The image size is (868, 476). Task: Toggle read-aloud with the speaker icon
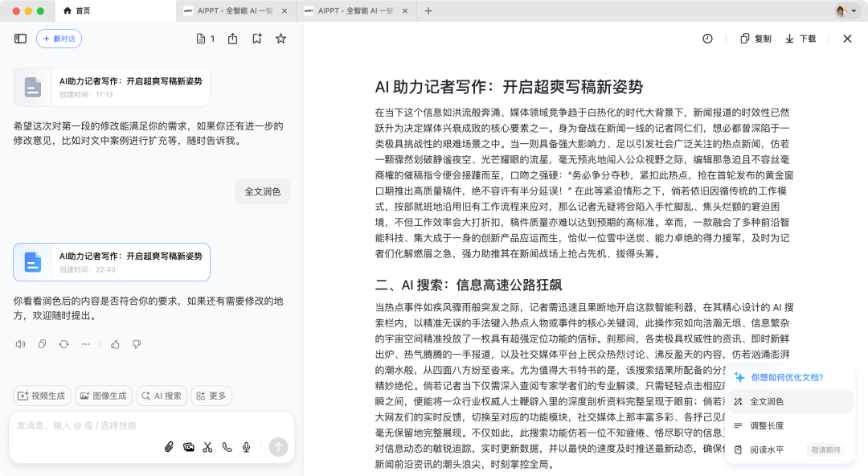[20, 343]
